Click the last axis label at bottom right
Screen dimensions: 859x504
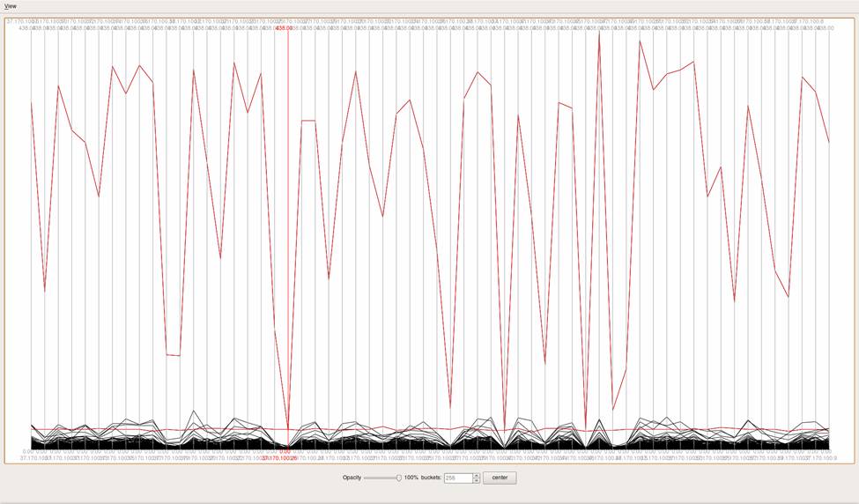pyautogui.click(x=818, y=458)
